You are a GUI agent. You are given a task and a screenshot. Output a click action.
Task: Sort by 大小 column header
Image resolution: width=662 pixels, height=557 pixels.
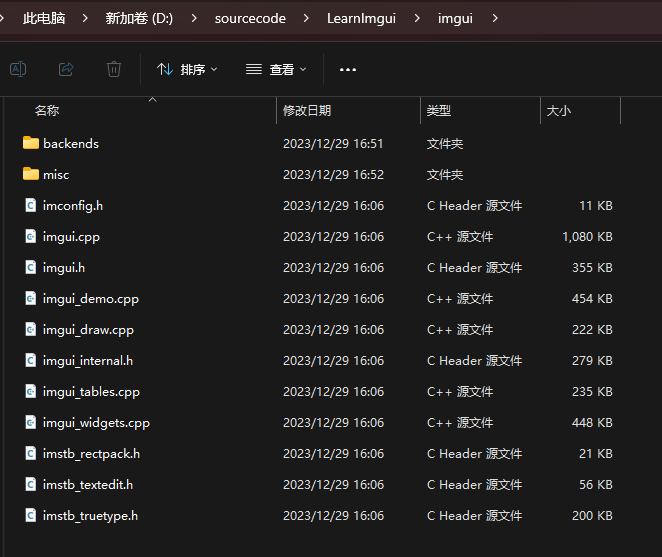click(559, 111)
